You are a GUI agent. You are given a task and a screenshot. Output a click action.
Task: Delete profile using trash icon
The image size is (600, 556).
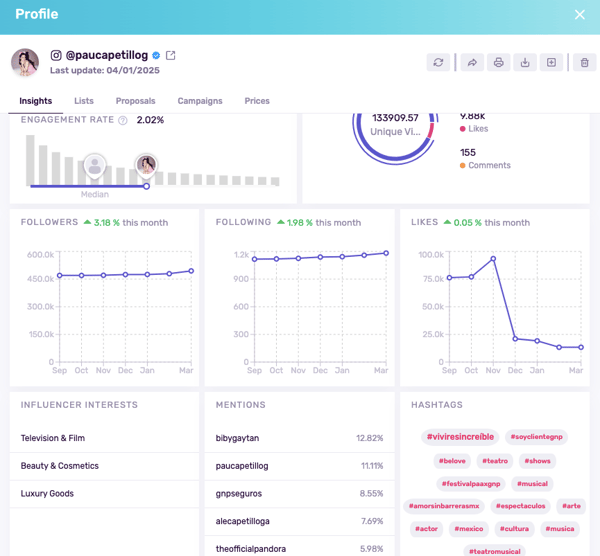pyautogui.click(x=585, y=62)
